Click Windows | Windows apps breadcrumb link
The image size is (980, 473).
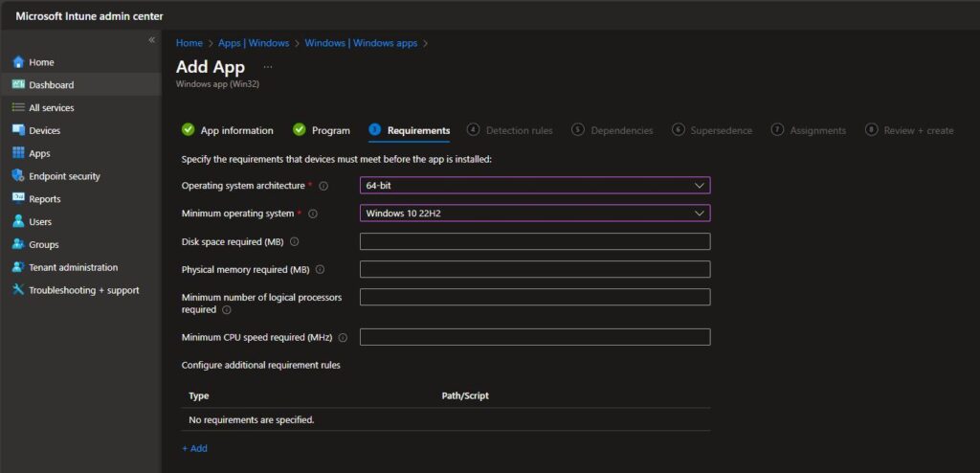click(x=361, y=43)
